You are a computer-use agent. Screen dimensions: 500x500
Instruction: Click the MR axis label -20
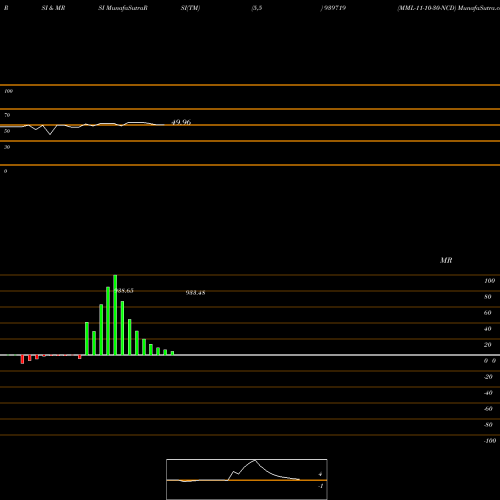click(488, 377)
